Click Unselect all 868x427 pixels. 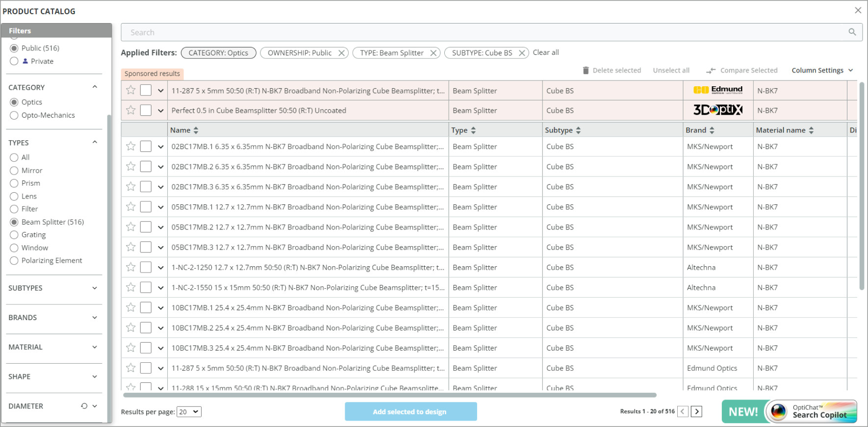[x=671, y=71]
